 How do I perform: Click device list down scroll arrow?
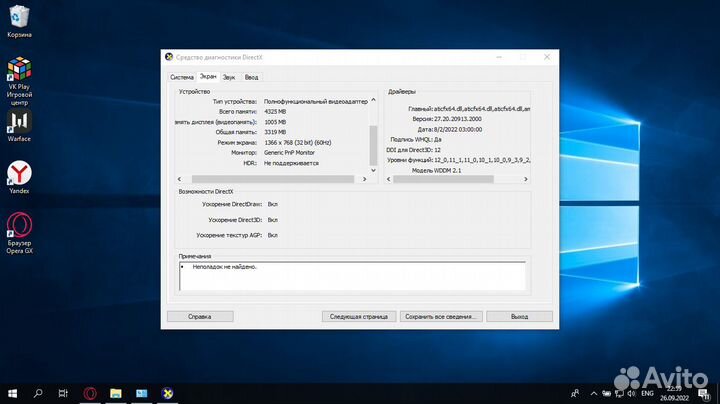click(373, 170)
